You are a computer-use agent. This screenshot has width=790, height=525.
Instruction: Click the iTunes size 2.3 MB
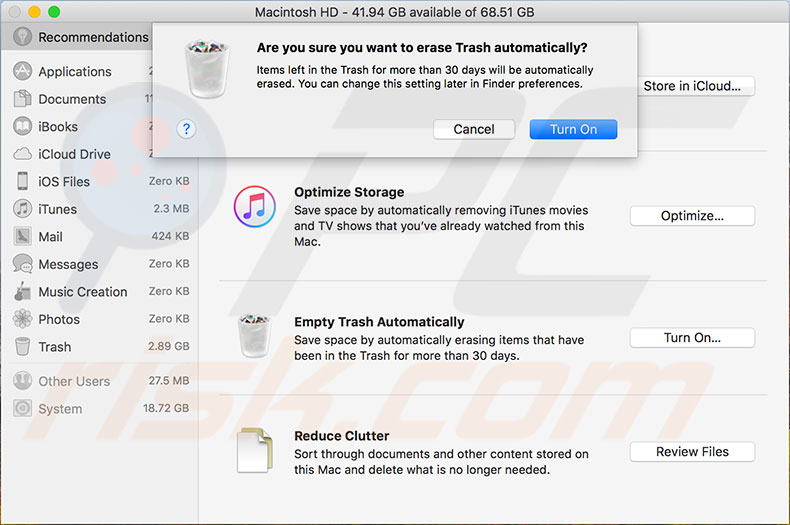click(171, 208)
